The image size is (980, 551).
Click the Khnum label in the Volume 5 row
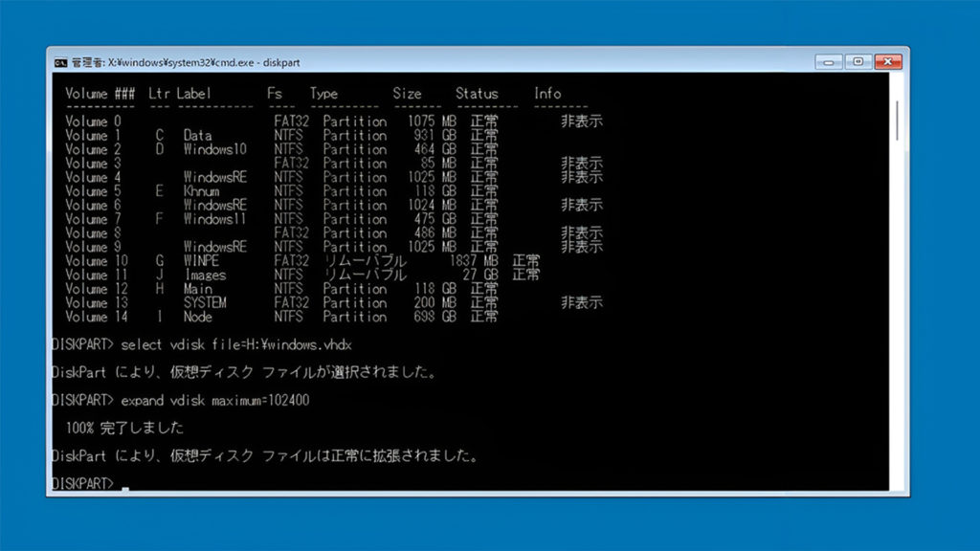pos(202,191)
